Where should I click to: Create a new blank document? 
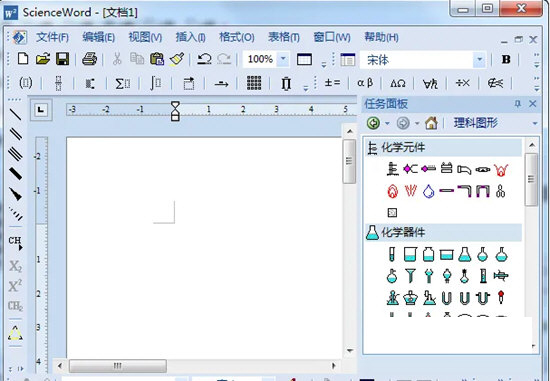coord(23,59)
